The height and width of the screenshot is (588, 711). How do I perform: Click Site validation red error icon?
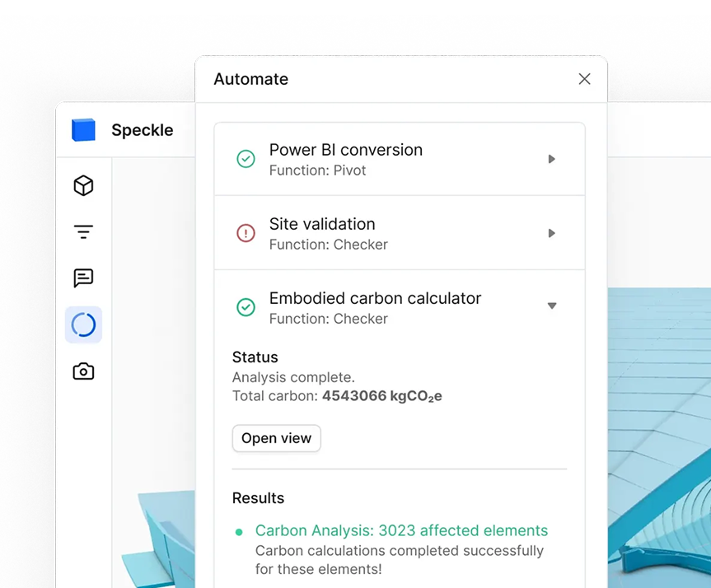click(246, 233)
